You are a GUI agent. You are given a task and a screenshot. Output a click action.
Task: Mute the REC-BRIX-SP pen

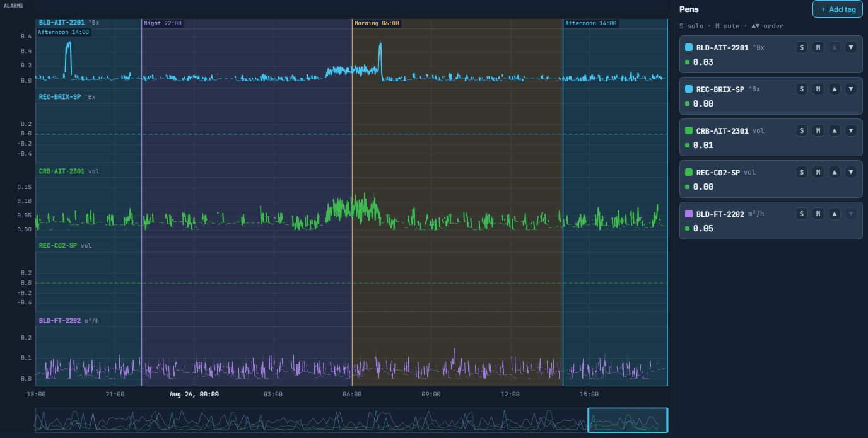point(818,89)
